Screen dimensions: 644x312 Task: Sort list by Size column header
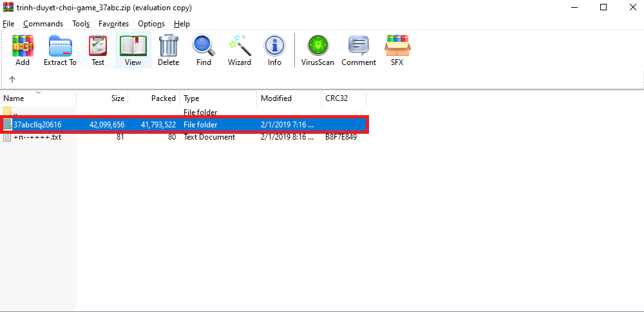[x=118, y=98]
